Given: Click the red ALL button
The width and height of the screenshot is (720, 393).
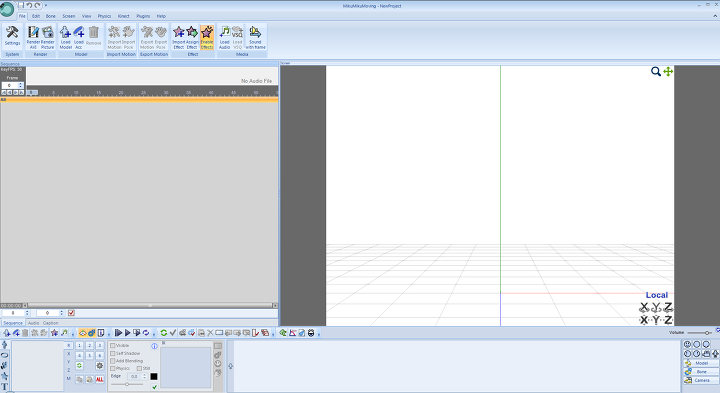Looking at the screenshot, I should pyautogui.click(x=99, y=379).
